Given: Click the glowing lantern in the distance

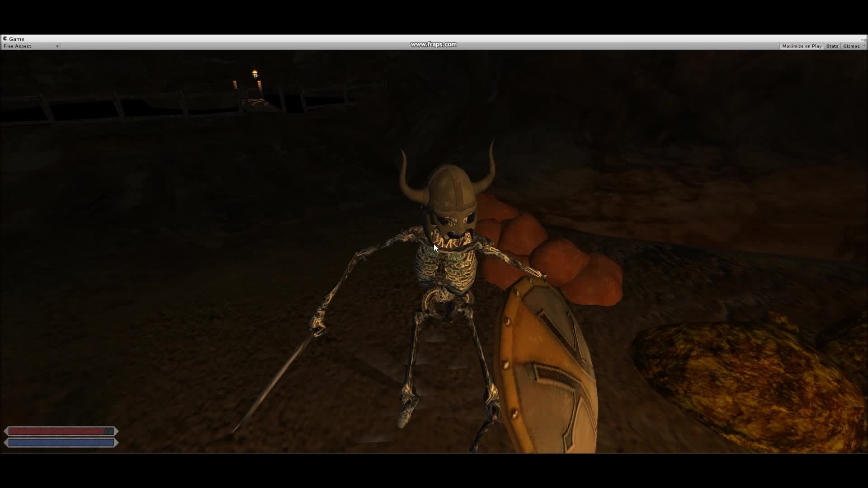Looking at the screenshot, I should 255,75.
